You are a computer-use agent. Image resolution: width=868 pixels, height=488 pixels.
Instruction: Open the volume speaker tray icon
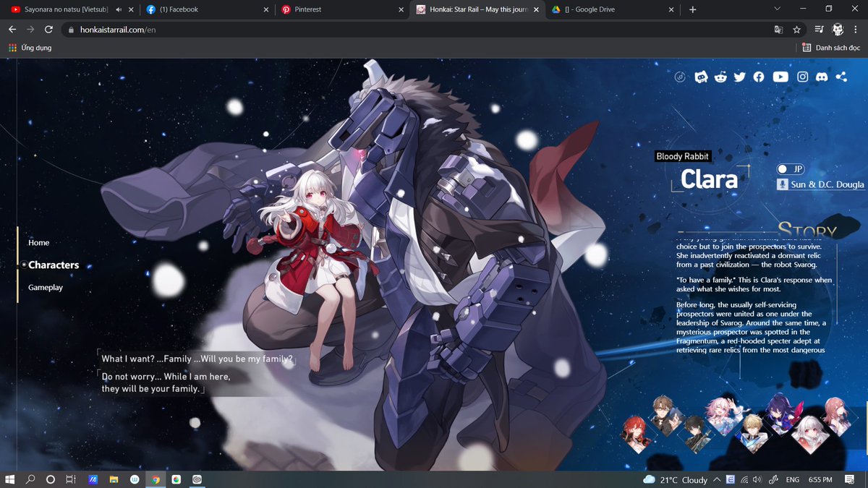click(x=757, y=479)
